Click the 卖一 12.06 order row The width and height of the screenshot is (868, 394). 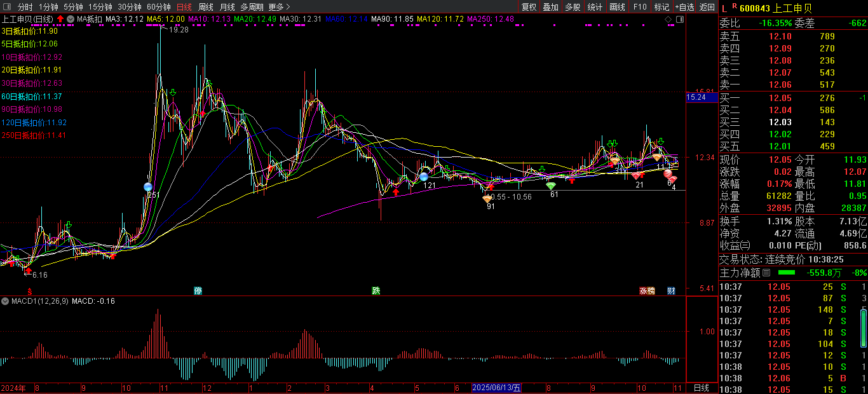(793, 85)
